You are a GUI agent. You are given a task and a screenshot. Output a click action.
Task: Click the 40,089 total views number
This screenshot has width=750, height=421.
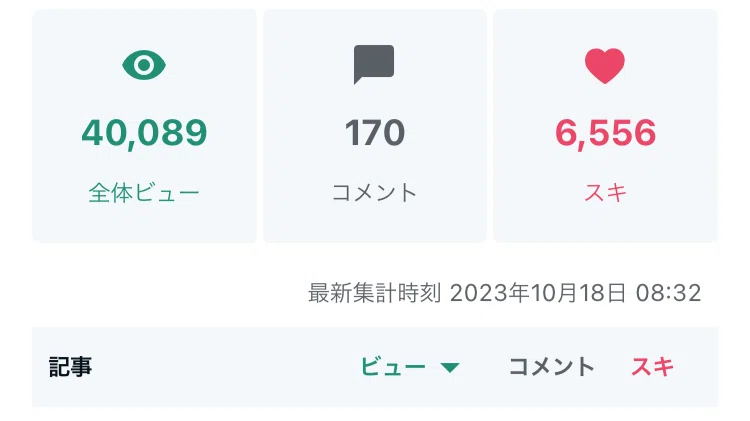144,133
